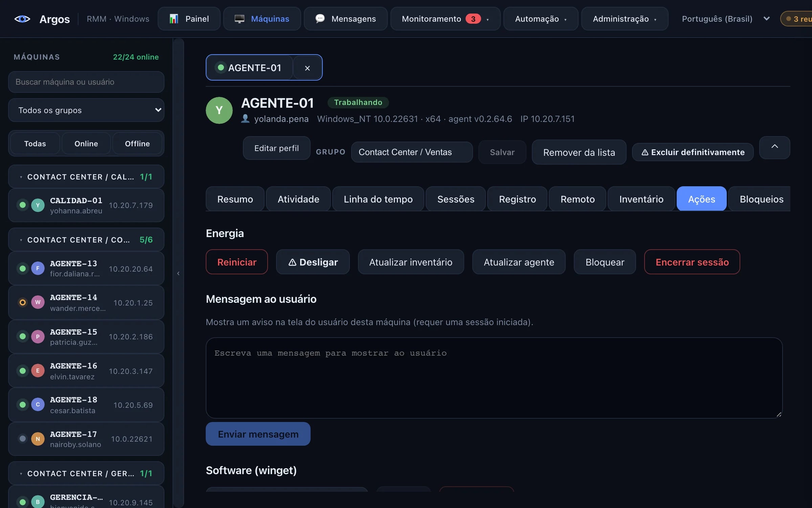Filter machine list to Todas
The image size is (812, 508).
[35, 144]
